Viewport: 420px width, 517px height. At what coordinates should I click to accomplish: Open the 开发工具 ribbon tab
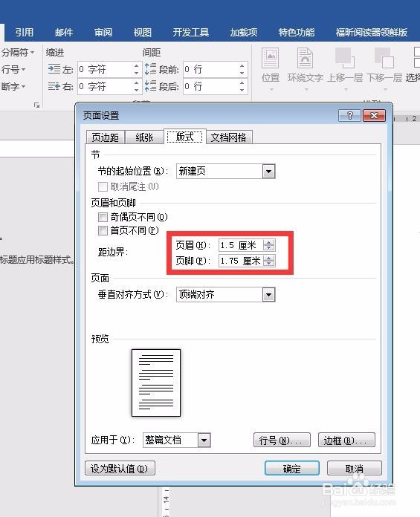click(191, 32)
